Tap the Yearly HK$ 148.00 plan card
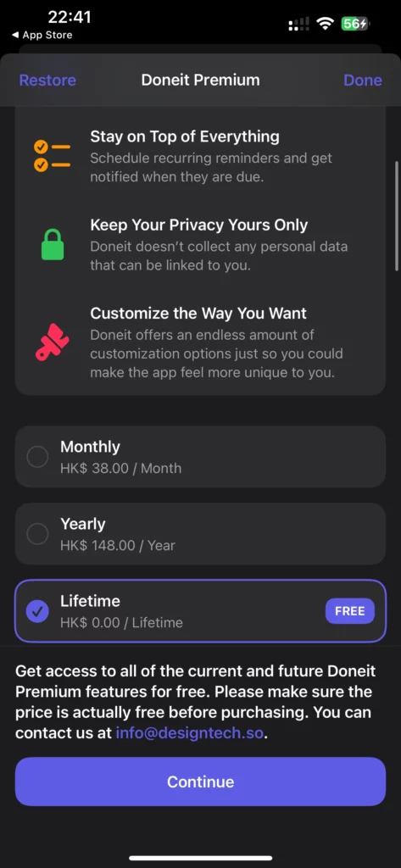Screen dimensions: 401x868 click(x=200, y=534)
